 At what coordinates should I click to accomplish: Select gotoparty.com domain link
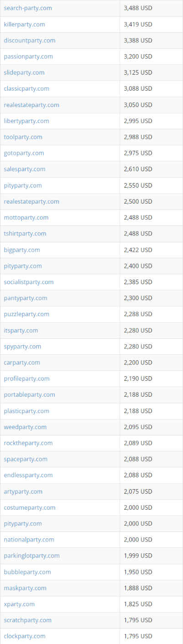24,153
